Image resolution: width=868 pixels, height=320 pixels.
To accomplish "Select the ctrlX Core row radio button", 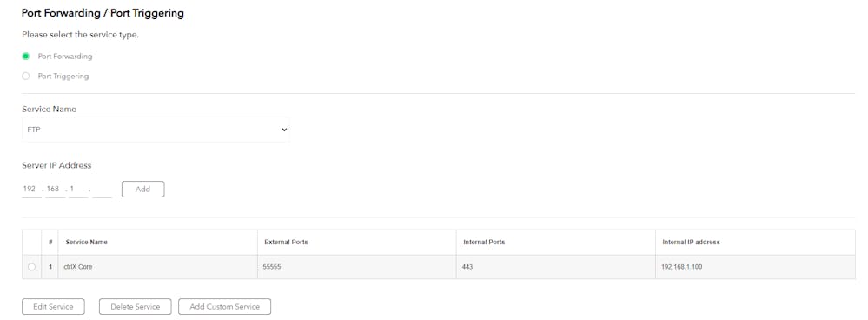I will 31,267.
